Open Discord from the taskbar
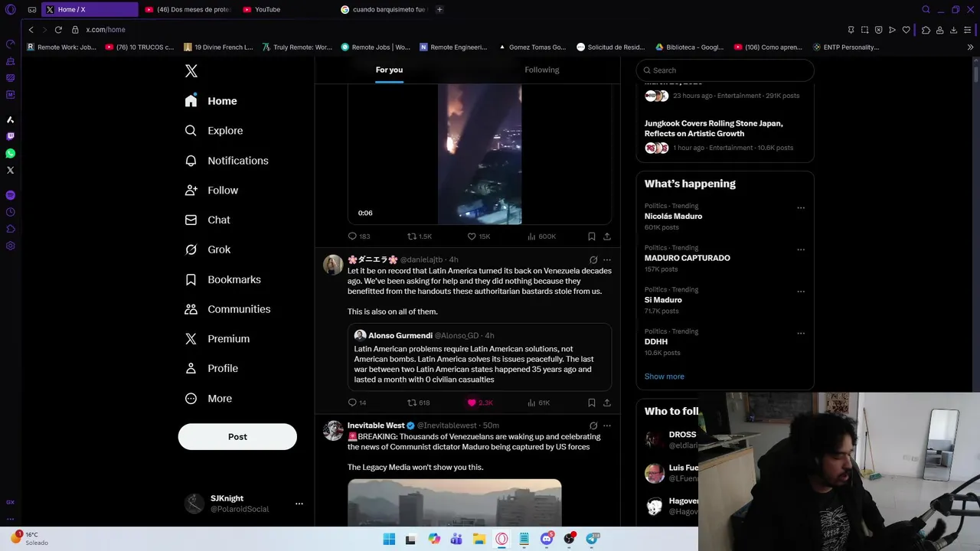 [547, 539]
